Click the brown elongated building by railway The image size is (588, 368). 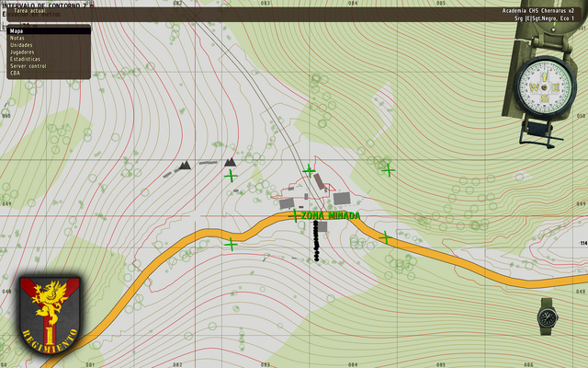(319, 181)
